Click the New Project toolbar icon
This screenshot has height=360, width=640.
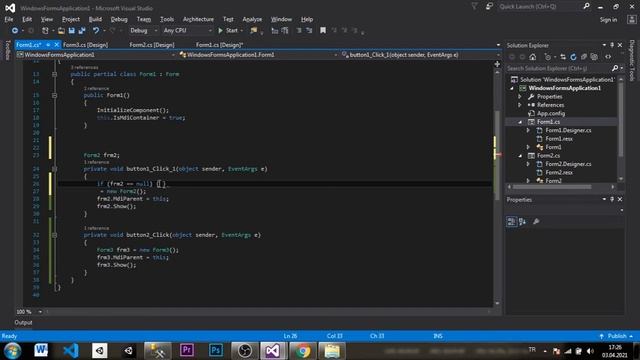point(45,31)
